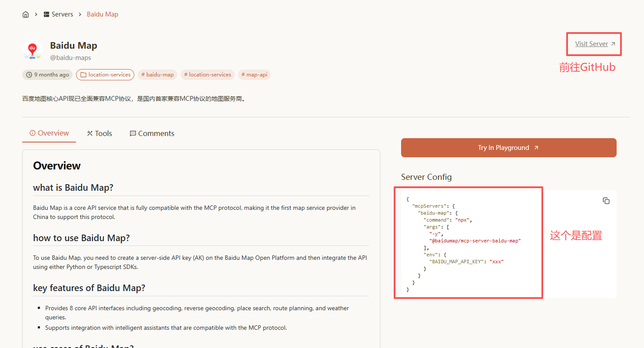Click the "what is Baidu Map?" heading

[x=73, y=188]
